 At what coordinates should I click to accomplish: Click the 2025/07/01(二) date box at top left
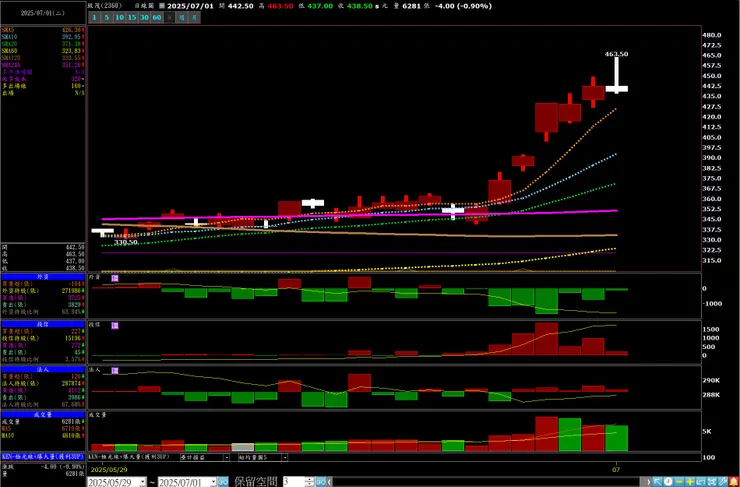tap(43, 13)
